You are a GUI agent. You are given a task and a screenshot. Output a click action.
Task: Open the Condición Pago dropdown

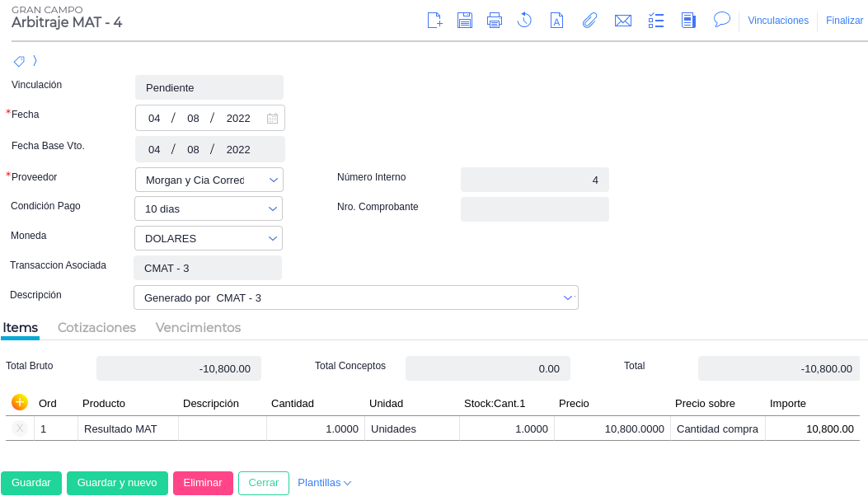point(273,209)
